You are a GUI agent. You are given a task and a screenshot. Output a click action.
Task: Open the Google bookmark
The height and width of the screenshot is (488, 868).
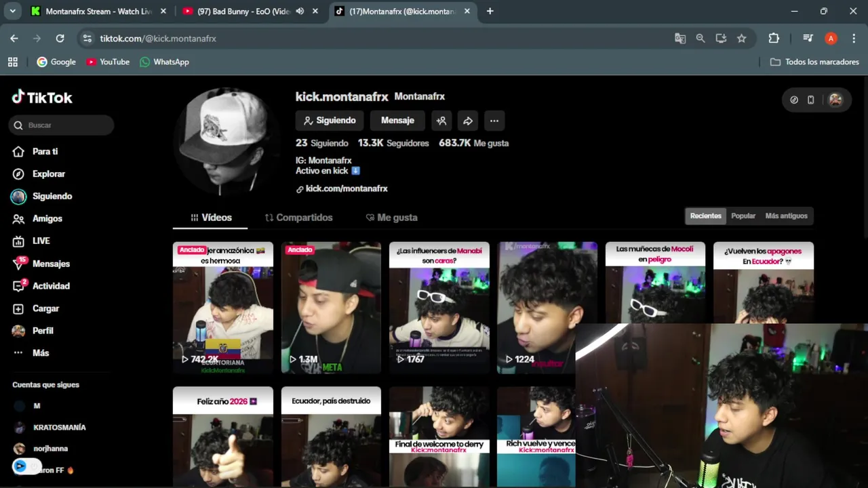click(x=56, y=62)
